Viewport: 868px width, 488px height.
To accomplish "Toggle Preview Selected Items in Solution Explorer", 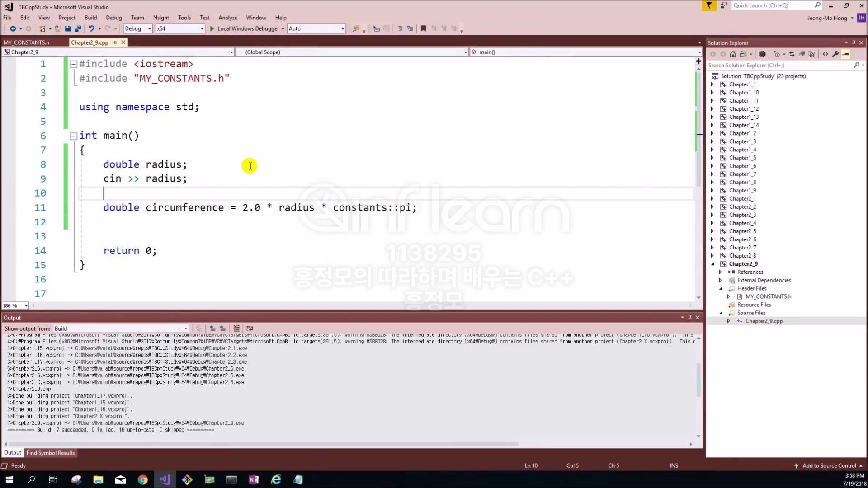I will coord(845,54).
